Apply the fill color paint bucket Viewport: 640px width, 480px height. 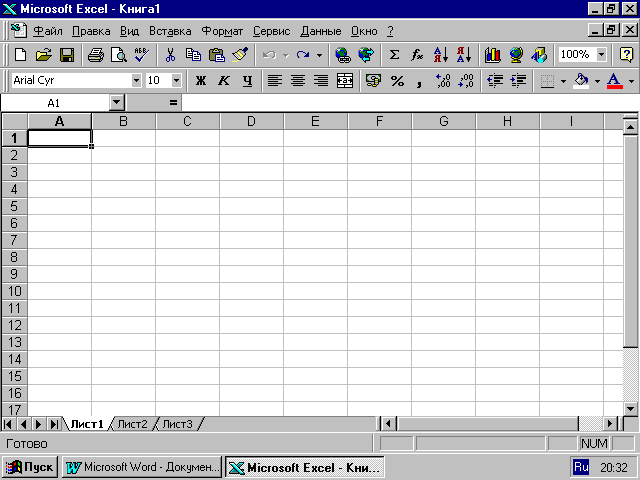coord(582,80)
